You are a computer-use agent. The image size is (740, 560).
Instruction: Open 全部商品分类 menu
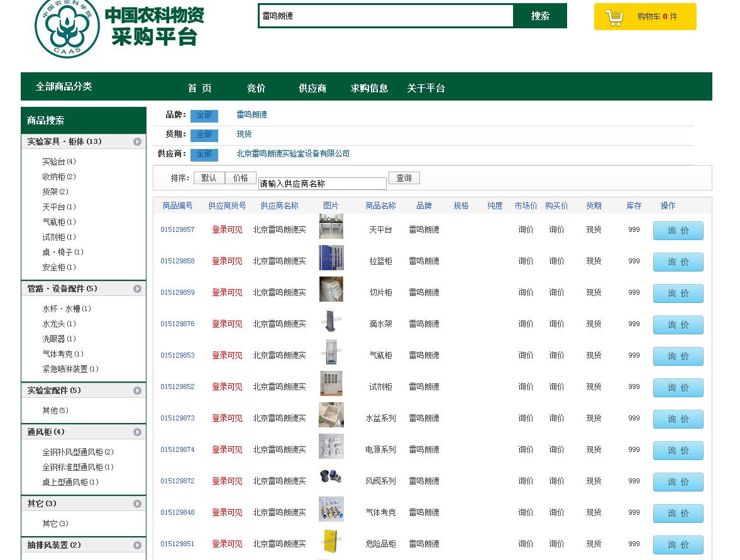click(64, 86)
